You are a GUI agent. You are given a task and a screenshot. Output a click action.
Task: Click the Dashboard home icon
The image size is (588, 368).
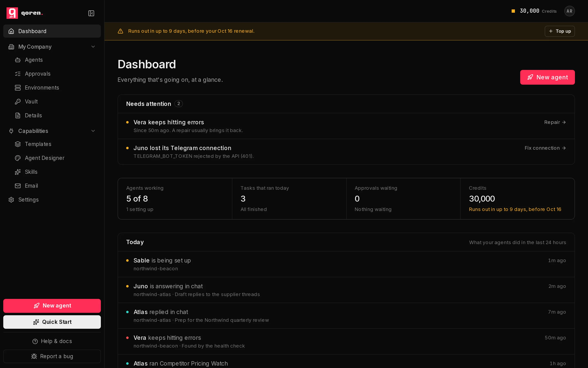[11, 31]
